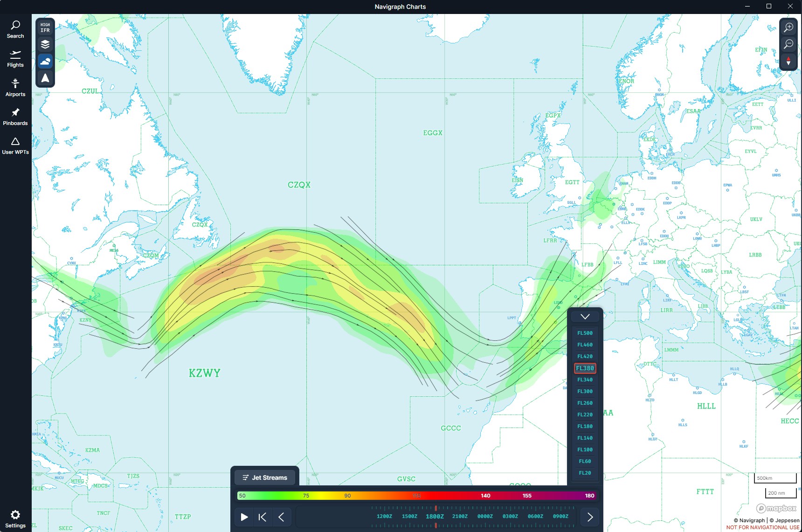Zoom in on the map
The width and height of the screenshot is (802, 532).
point(788,27)
